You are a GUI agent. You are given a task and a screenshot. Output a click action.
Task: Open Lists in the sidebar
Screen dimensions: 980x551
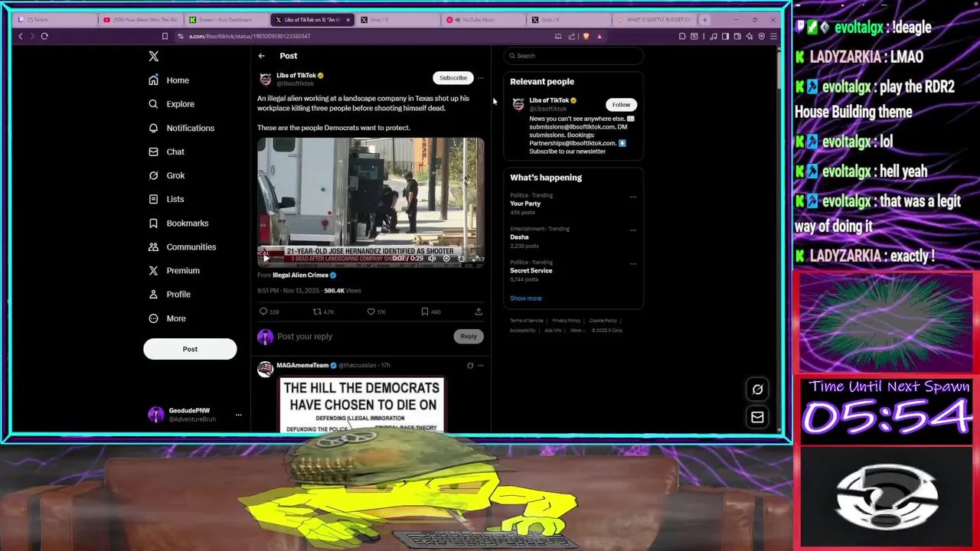click(x=166, y=199)
